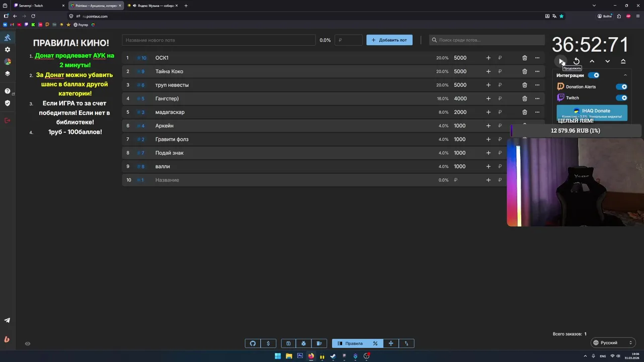Click the save icon in bottom toolbar
The width and height of the screenshot is (644, 362).
[288, 343]
